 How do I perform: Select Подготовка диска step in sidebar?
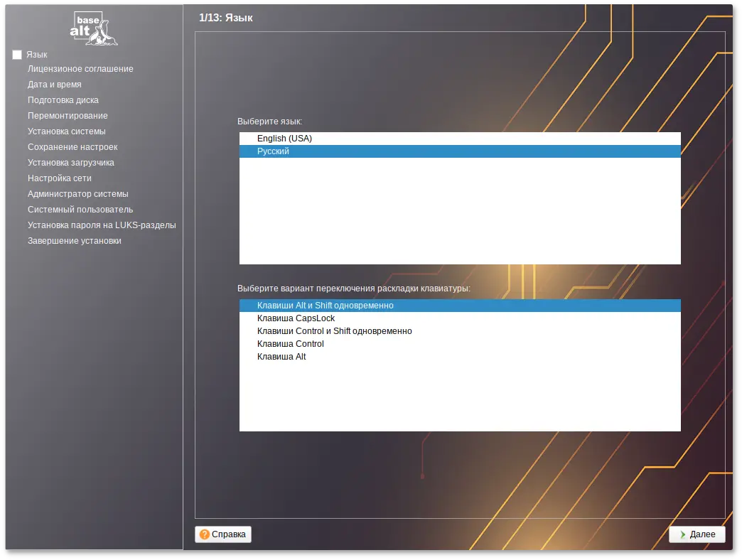click(63, 100)
